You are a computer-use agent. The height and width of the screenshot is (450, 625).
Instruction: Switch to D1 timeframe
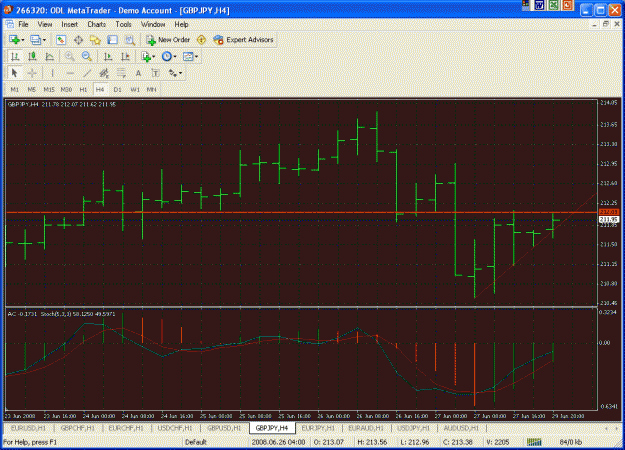point(117,90)
